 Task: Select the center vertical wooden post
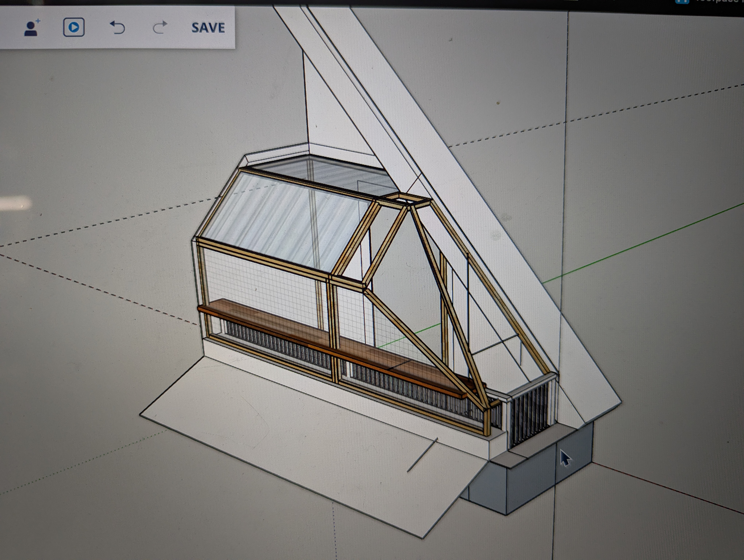(332, 320)
